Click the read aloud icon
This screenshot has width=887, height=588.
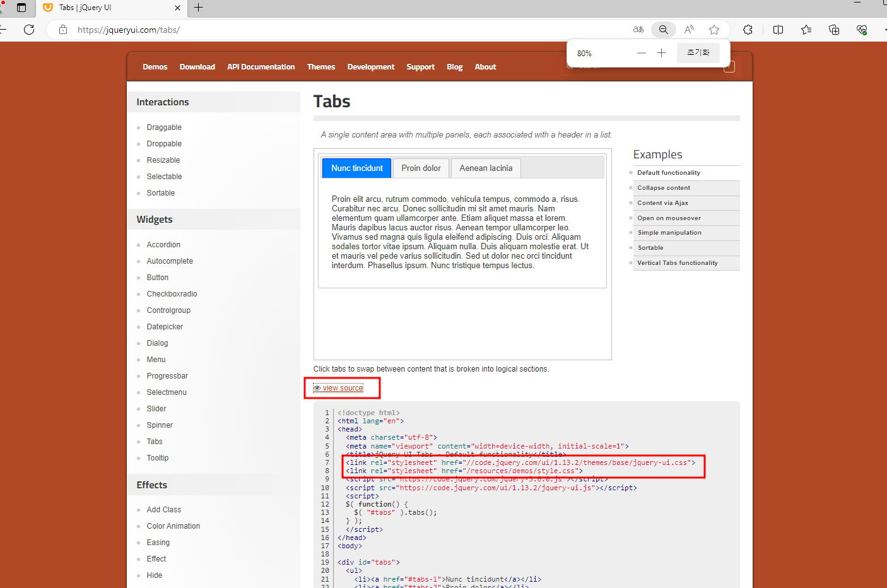pos(689,30)
